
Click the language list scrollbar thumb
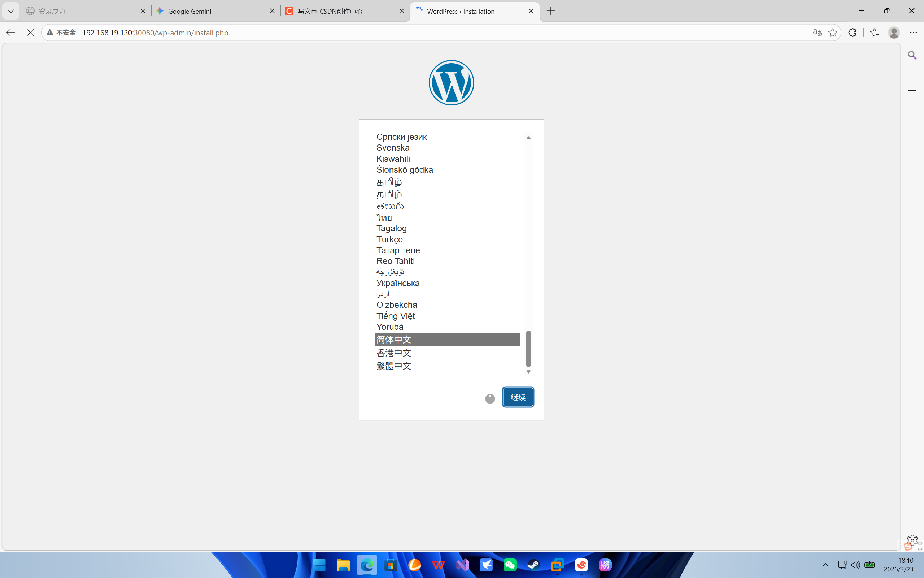tap(528, 349)
